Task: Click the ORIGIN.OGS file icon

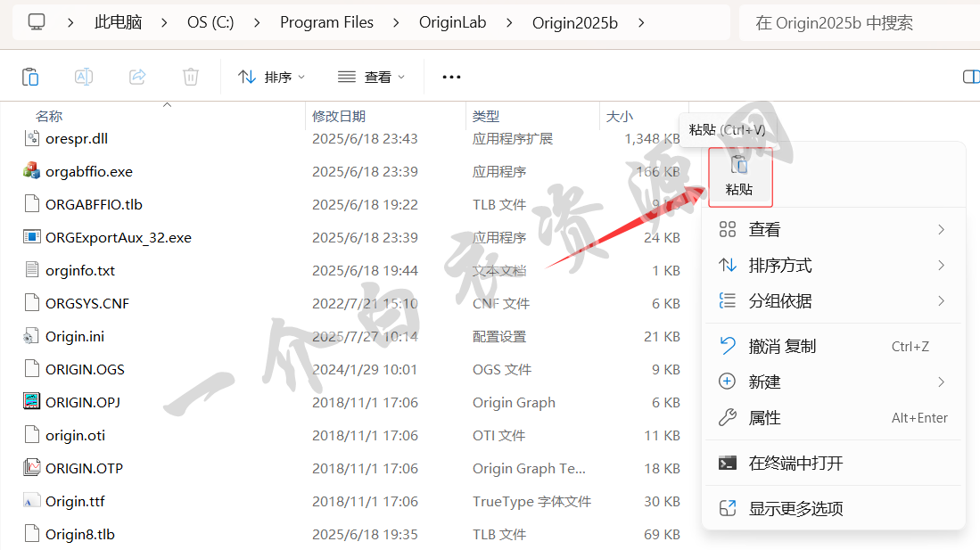Action: [31, 369]
